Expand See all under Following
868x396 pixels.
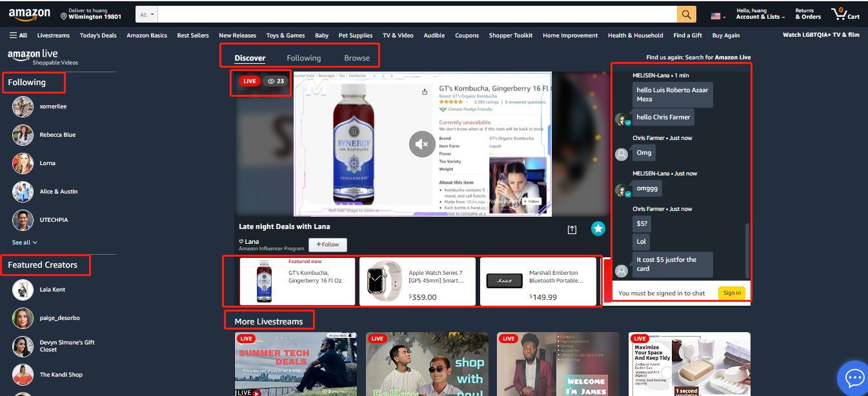pos(25,243)
